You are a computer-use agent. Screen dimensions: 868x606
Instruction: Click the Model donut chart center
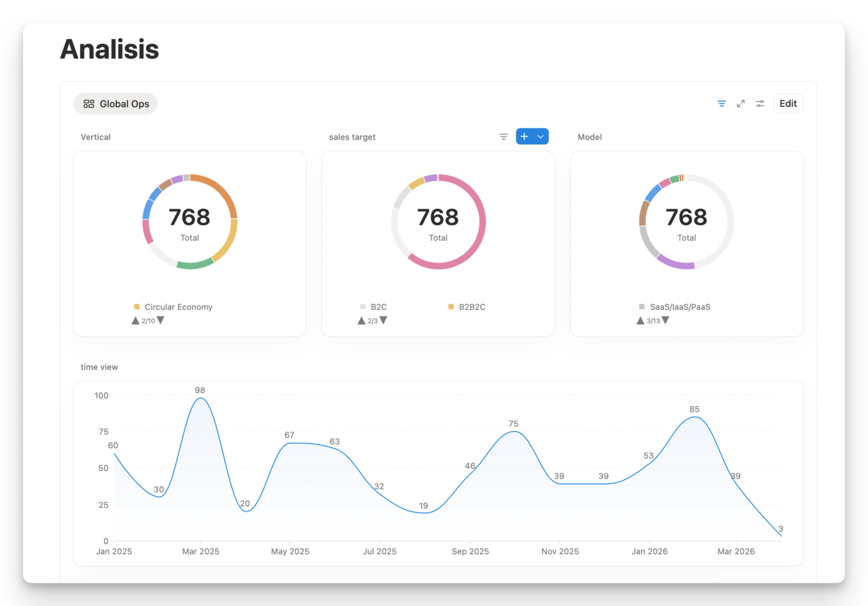(x=686, y=222)
